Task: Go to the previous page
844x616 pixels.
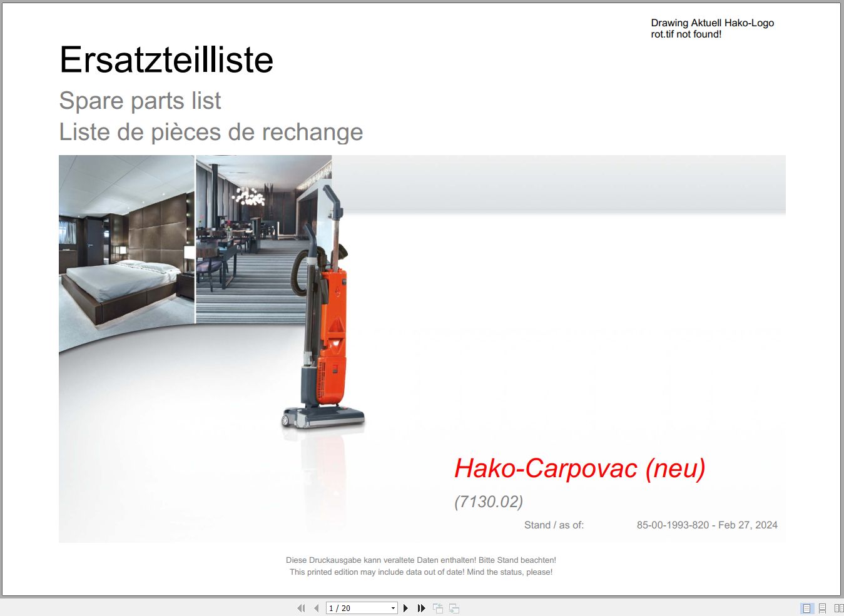Action: coord(317,608)
